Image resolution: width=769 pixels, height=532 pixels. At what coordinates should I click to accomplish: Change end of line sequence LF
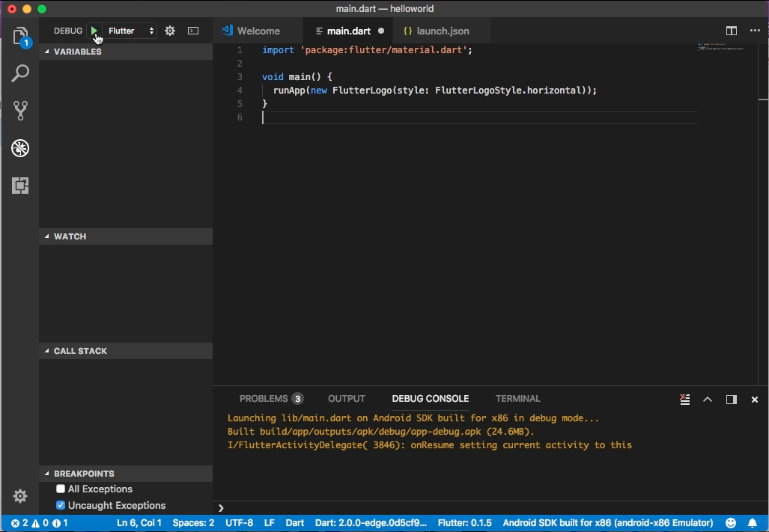[x=270, y=523]
